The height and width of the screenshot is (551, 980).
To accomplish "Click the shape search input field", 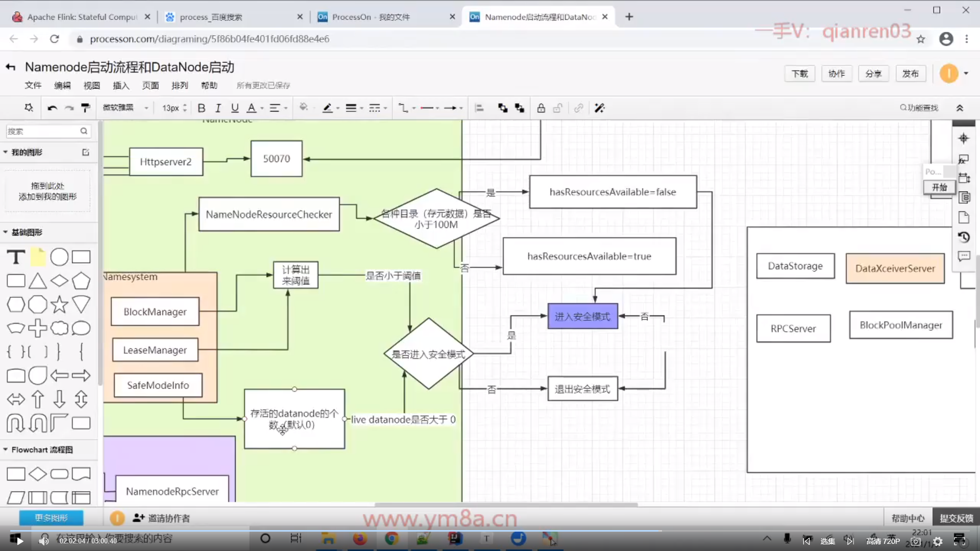I will (43, 131).
